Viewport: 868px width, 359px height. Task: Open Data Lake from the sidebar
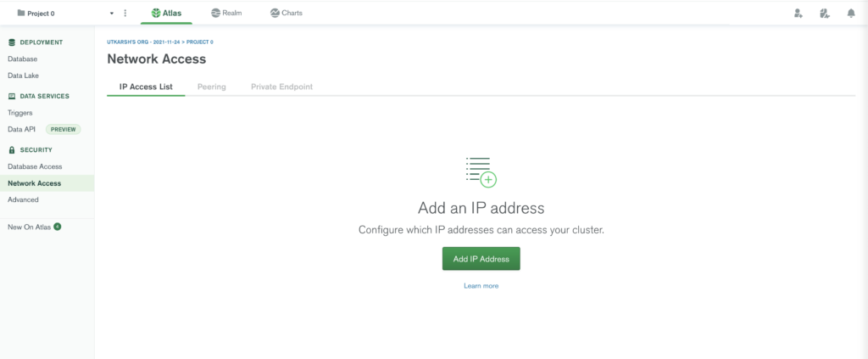coord(23,76)
